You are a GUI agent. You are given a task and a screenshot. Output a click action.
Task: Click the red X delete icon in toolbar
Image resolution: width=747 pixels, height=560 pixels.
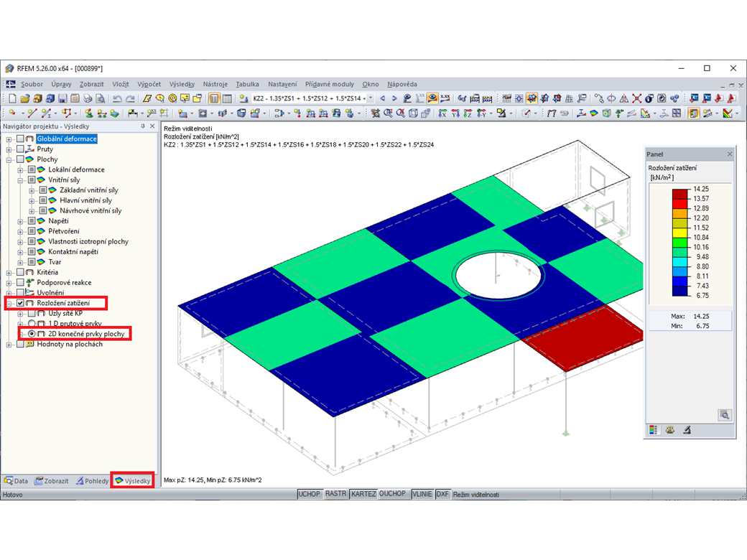pos(636,98)
